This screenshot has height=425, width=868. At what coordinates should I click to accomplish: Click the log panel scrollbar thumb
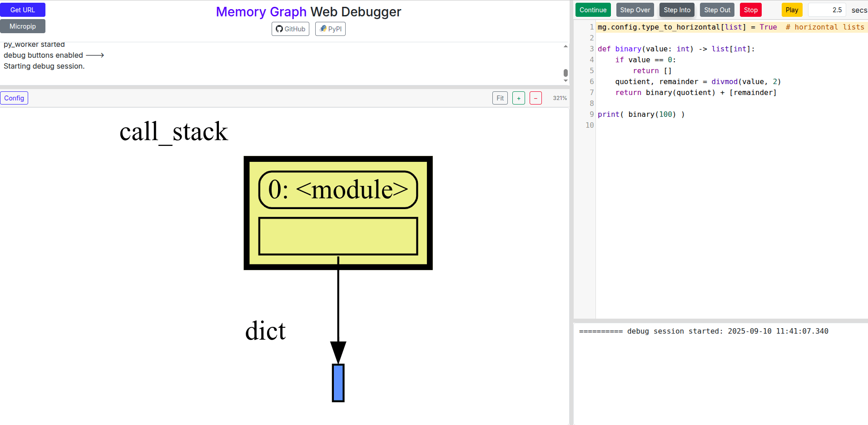coord(565,73)
